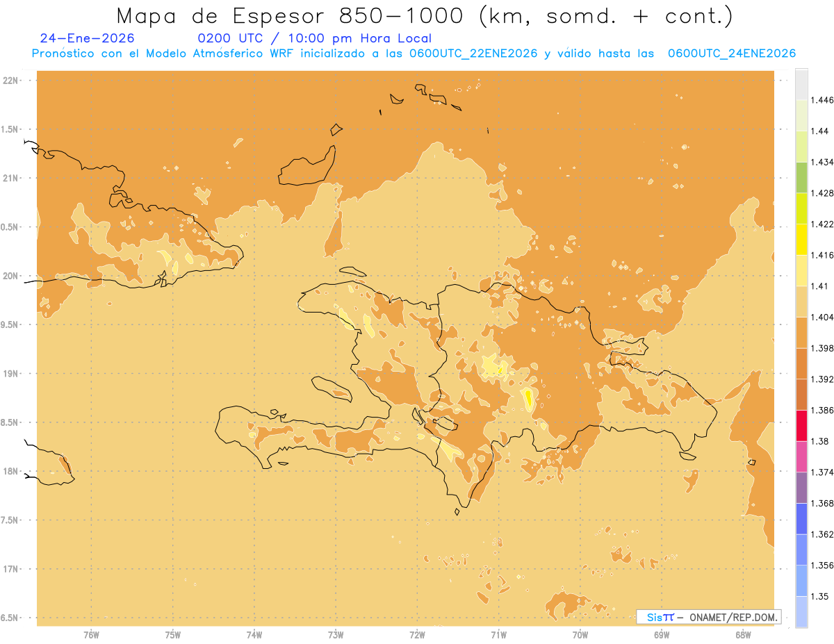This screenshot has height=644, width=834.
Task: Click the colorbar value 1.416
Action: click(823, 255)
